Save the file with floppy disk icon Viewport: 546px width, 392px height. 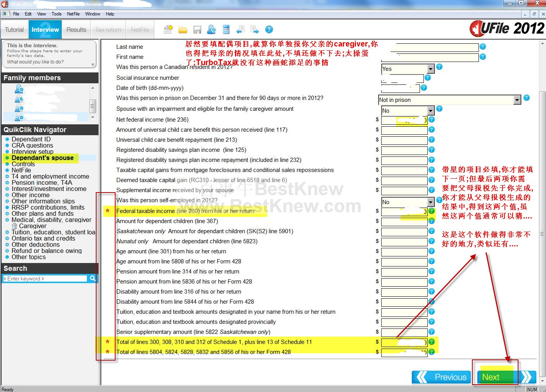coord(197,30)
